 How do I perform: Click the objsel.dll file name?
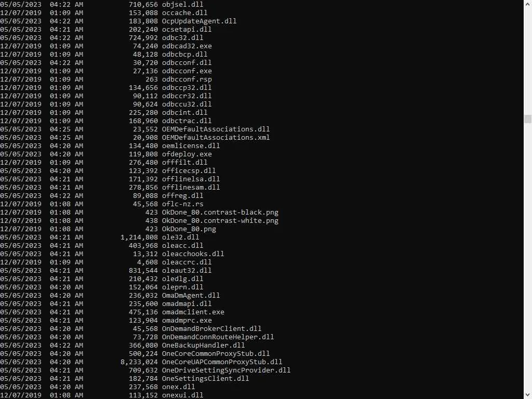click(x=182, y=5)
